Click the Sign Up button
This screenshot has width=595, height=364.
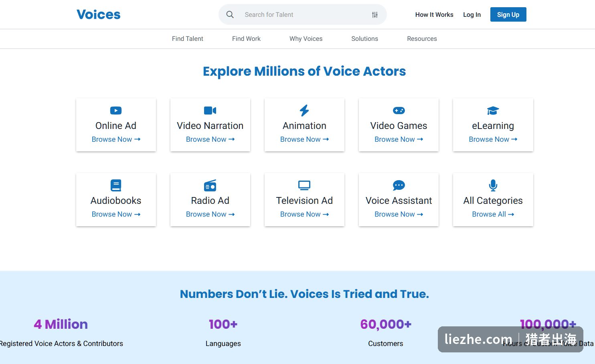[508, 14]
